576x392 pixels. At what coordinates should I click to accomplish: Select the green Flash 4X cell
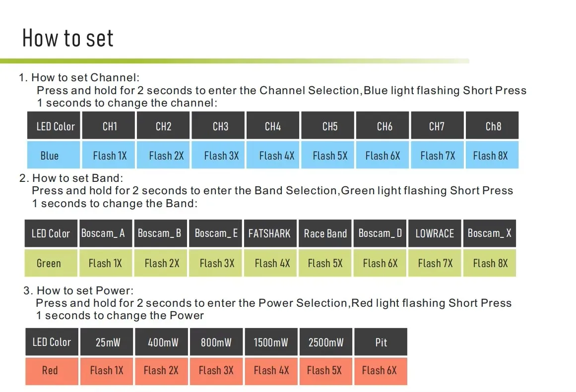[270, 263]
